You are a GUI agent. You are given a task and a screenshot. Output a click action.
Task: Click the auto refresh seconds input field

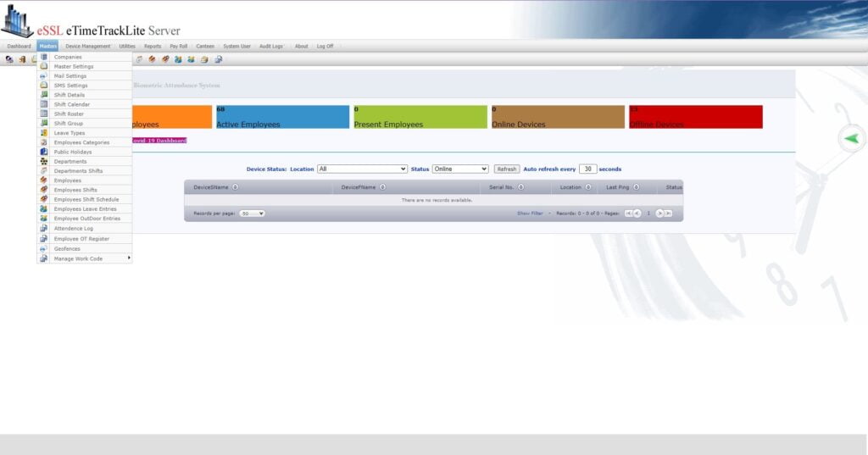pos(588,169)
